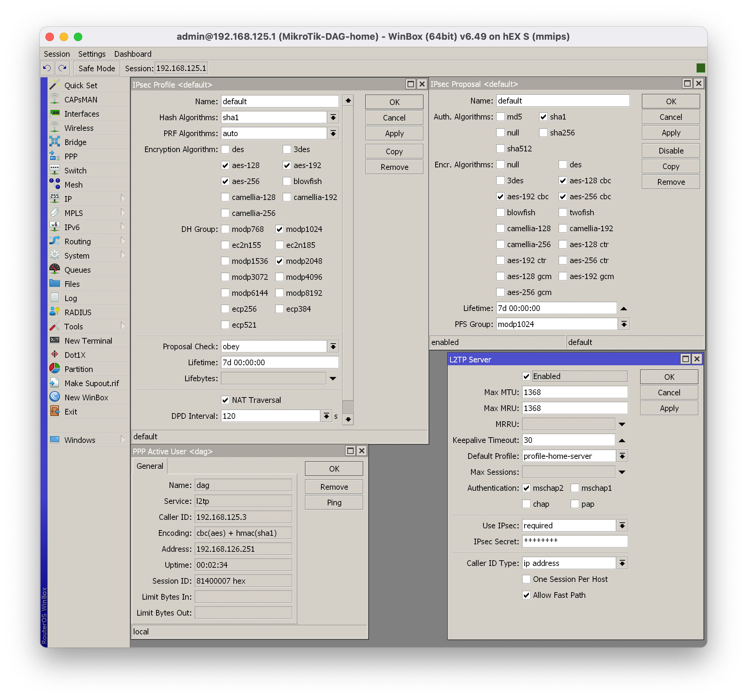This screenshot has width=747, height=700.
Task: Click Make Supout.rif icon
Action: click(55, 383)
